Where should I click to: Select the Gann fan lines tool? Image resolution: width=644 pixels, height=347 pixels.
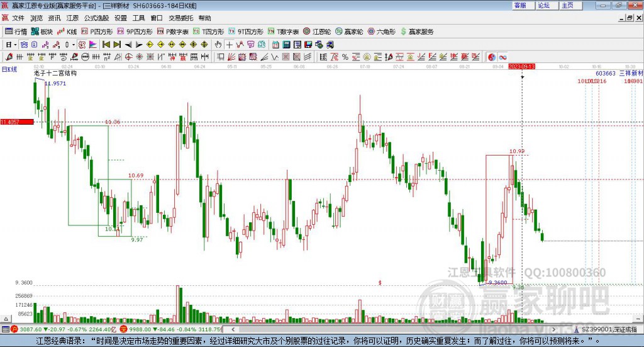point(231,57)
